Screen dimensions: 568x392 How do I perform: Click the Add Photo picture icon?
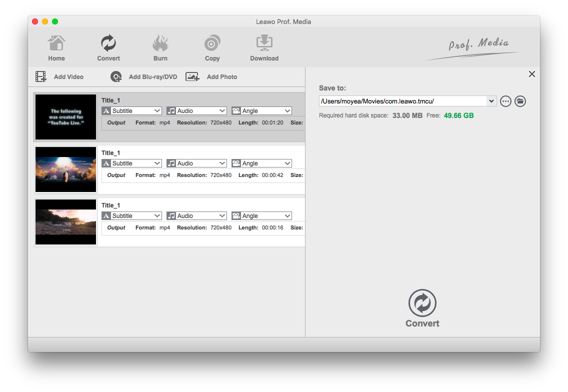[x=192, y=77]
